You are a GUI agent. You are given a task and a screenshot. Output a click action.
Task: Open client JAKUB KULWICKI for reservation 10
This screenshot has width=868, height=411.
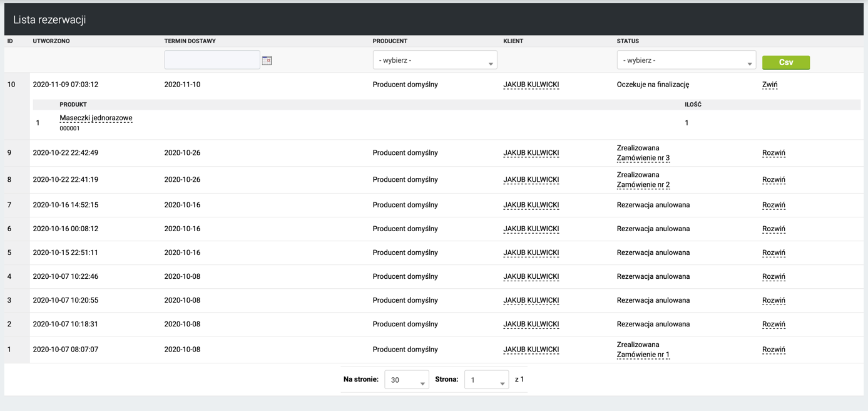click(531, 85)
